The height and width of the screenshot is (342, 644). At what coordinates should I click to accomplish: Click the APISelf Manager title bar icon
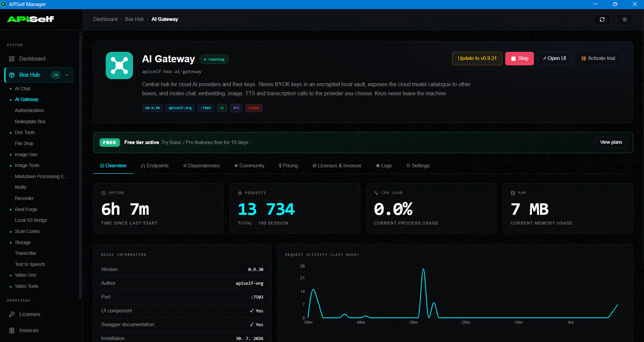pos(4,4)
